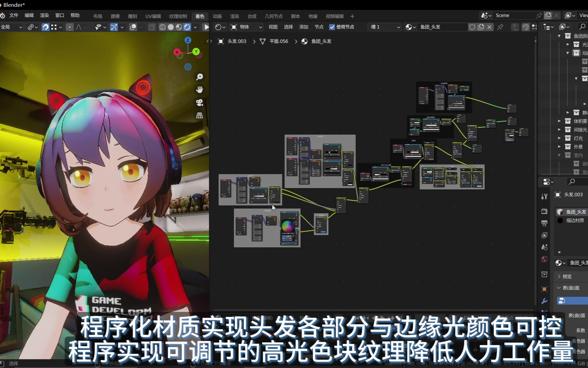Click 头发.003 in node breadcrumb
The width and height of the screenshot is (588, 368).
237,41
